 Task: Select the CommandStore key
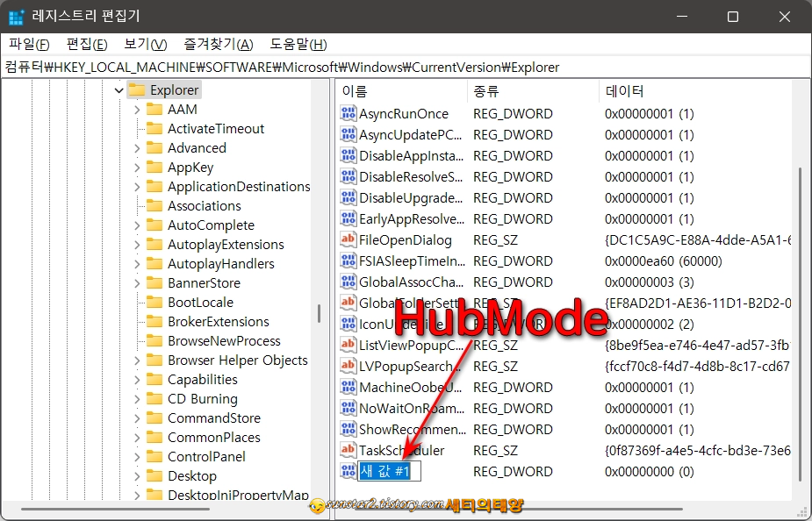pyautogui.click(x=214, y=418)
